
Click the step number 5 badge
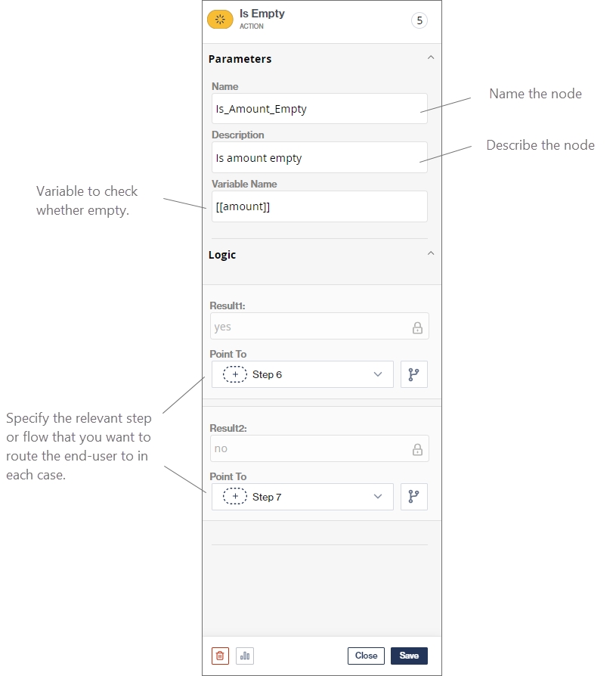pos(419,20)
